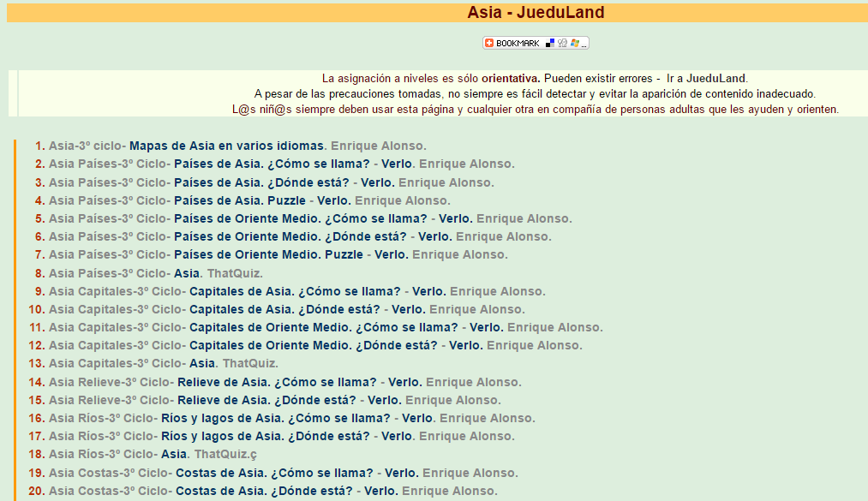This screenshot has height=501, width=868.
Task: Open Capitales de Asia ¿Cómo se llama?
Action: (295, 291)
